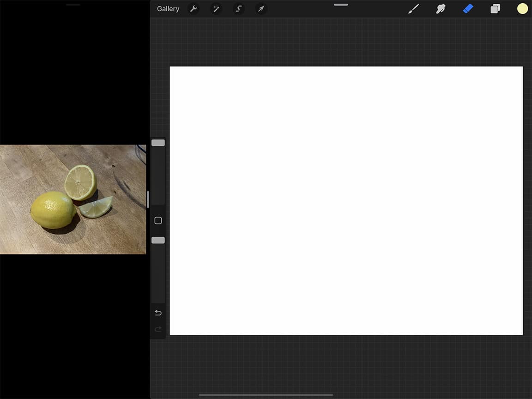Open the Layers panel
Screen dimensions: 532x399
(495, 8)
